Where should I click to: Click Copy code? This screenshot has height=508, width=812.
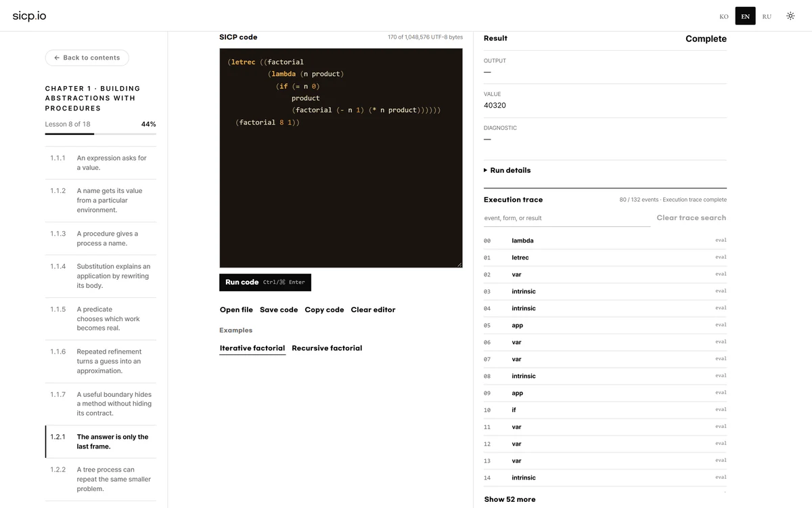(x=324, y=310)
